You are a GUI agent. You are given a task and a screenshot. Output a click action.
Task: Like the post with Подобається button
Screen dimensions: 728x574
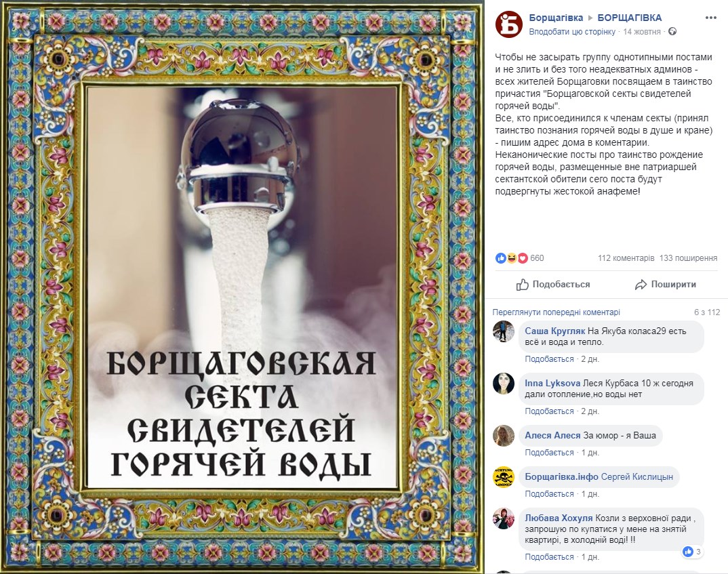(x=553, y=285)
